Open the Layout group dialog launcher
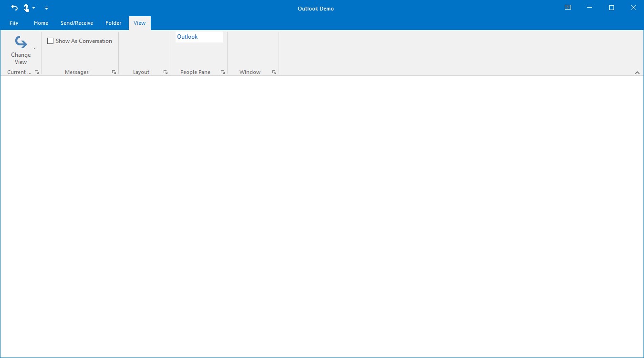644x358 pixels. tap(166, 72)
